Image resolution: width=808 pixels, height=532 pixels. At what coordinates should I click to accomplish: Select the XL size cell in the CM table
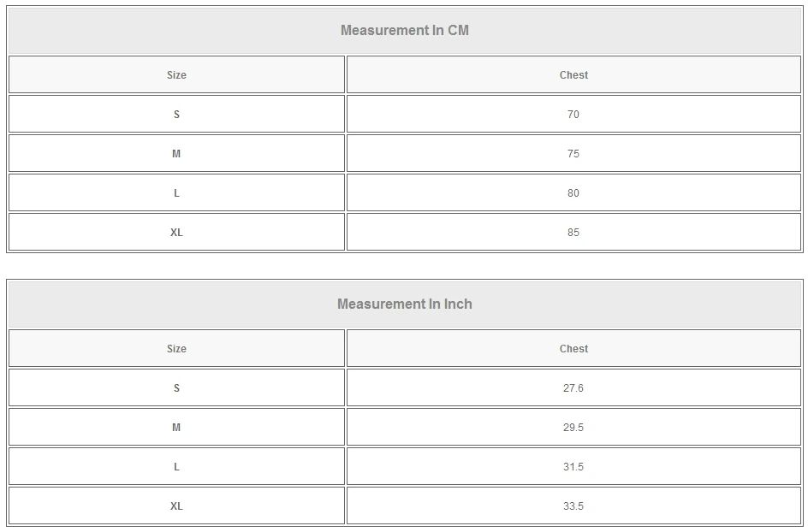tap(176, 233)
